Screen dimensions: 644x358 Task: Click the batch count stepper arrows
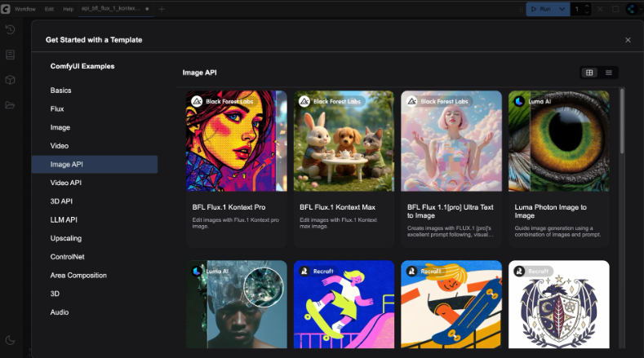pos(587,9)
